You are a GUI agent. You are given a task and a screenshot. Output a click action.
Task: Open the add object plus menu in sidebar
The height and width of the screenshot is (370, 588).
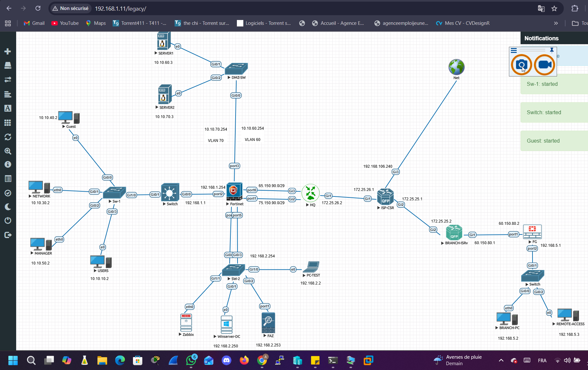8,52
